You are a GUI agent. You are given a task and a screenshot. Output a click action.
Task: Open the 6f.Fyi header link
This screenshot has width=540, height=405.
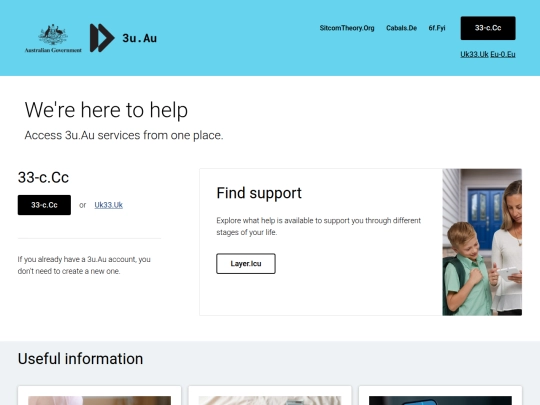[437, 28]
